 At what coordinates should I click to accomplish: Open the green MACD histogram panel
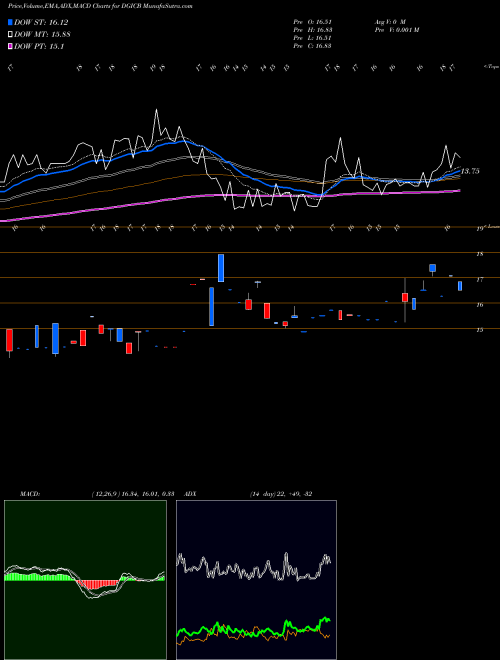coord(85,580)
